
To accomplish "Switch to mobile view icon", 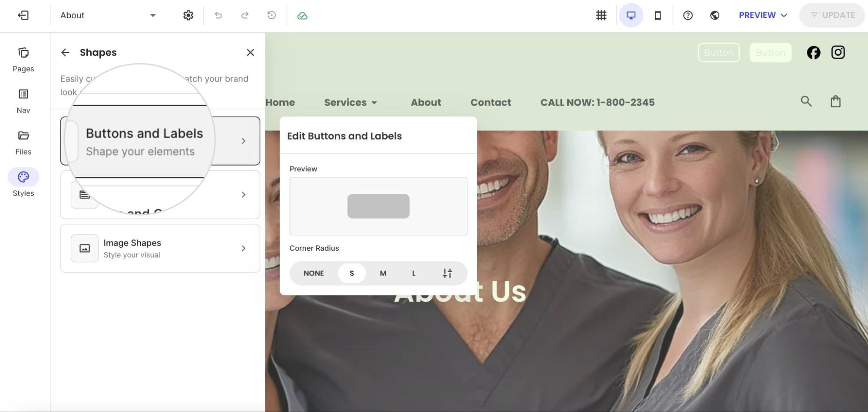I will [x=658, y=15].
